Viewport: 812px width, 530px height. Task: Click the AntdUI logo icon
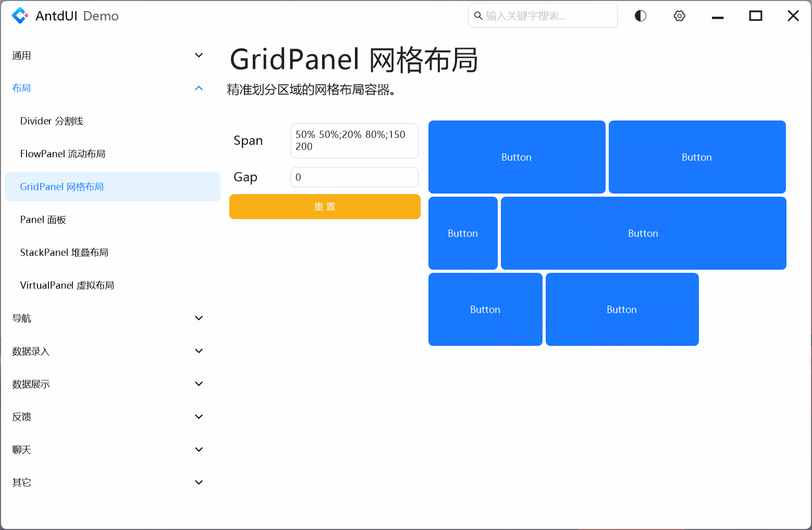(x=20, y=16)
